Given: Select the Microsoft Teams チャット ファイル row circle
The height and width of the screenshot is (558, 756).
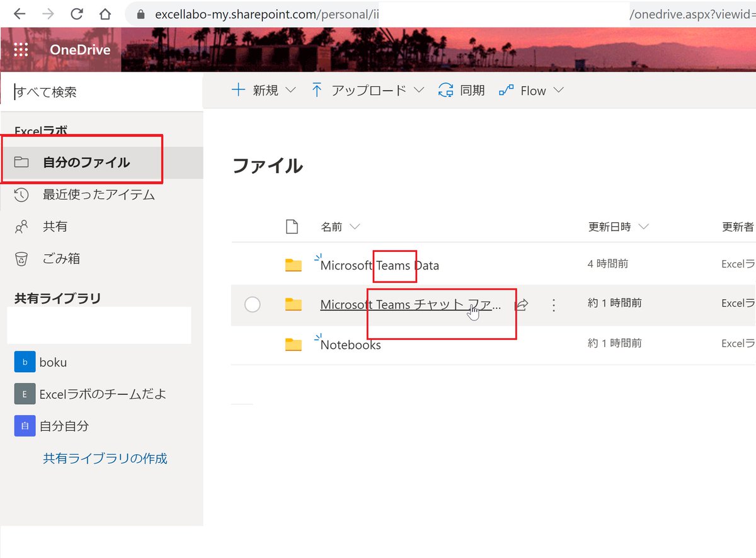Looking at the screenshot, I should pos(252,304).
